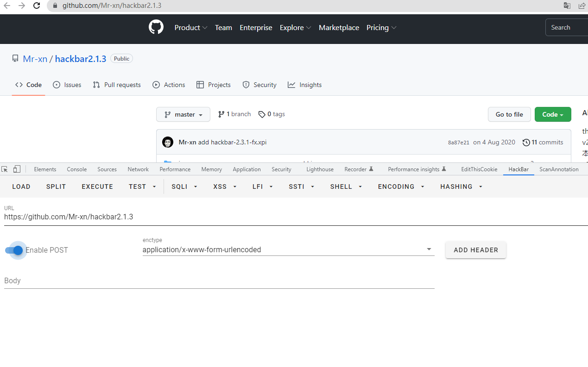Screen dimensions: 588x367
Task: Click the HackBar URL input field
Action: pos(296,217)
